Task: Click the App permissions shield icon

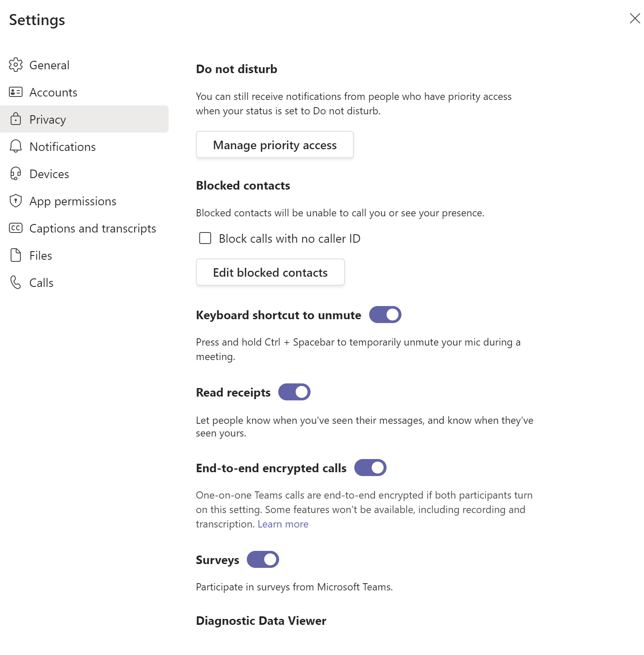Action: point(16,201)
